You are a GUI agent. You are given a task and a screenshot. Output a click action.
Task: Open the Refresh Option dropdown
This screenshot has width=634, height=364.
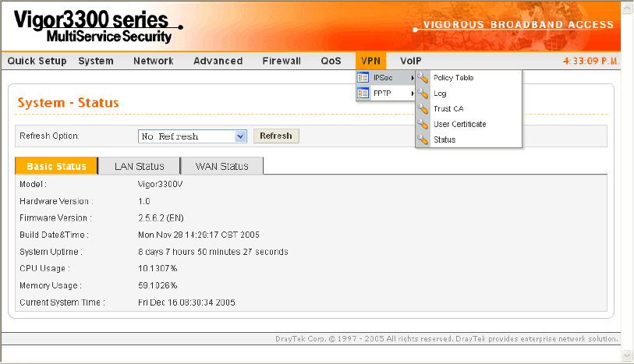click(x=240, y=136)
